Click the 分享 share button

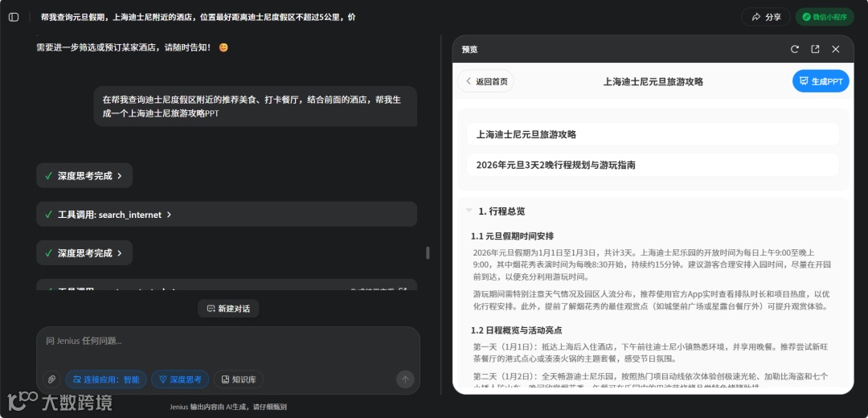[x=766, y=17]
